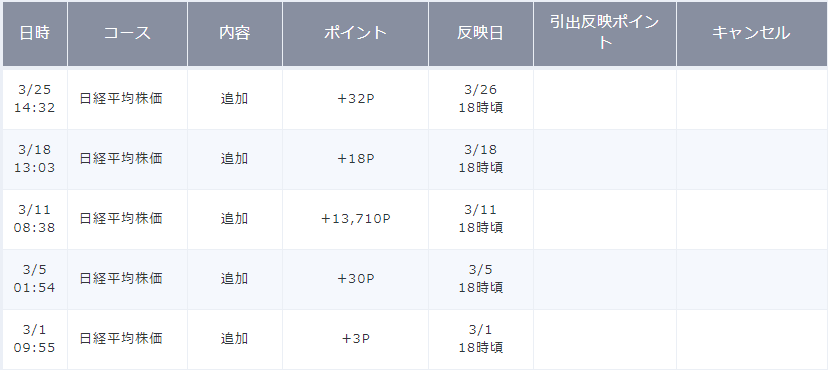Click the 3/25 14:32 date cell
Viewport: 828px width, 370px height.
click(x=35, y=99)
